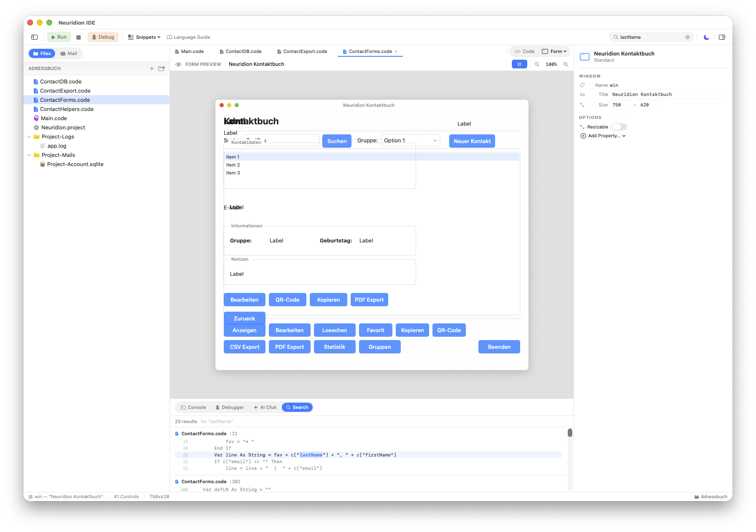
Task: Enable dark mode via the moon icon
Action: point(706,37)
